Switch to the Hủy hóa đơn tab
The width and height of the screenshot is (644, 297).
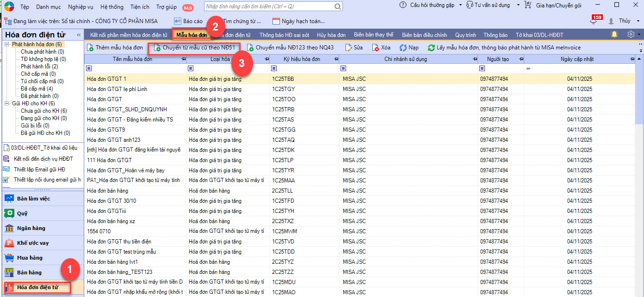pyautogui.click(x=331, y=35)
